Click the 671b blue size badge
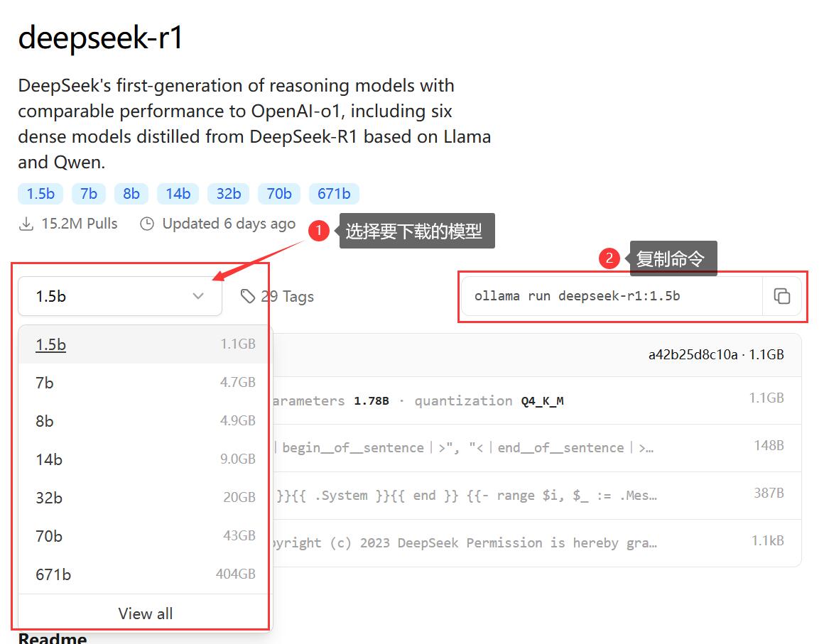824x644 pixels. pyautogui.click(x=334, y=194)
